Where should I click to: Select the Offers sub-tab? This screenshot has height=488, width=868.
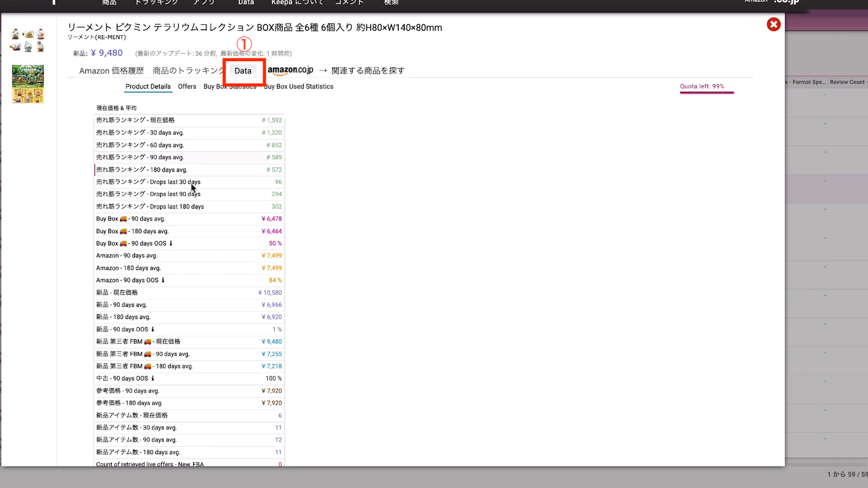pos(187,86)
